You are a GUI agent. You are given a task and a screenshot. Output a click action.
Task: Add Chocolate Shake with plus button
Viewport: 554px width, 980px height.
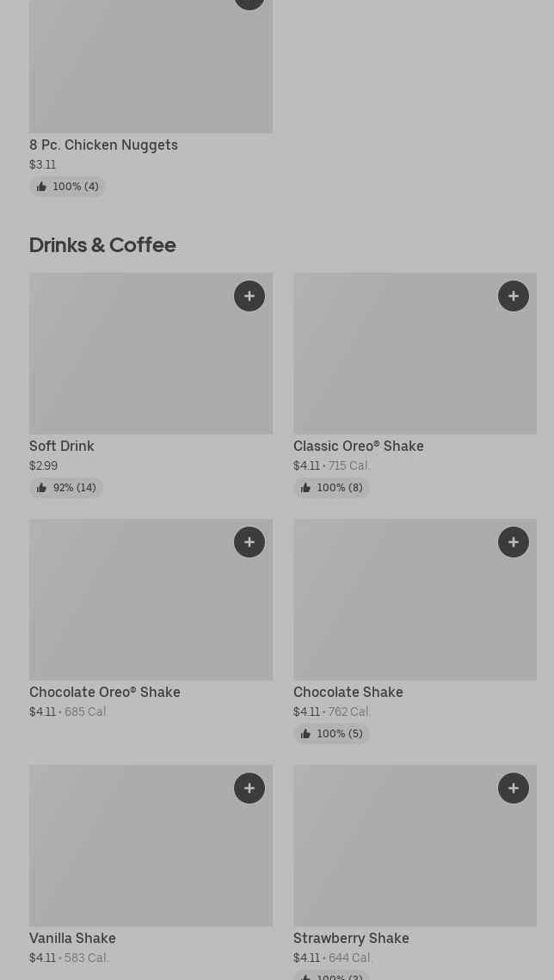click(x=514, y=542)
